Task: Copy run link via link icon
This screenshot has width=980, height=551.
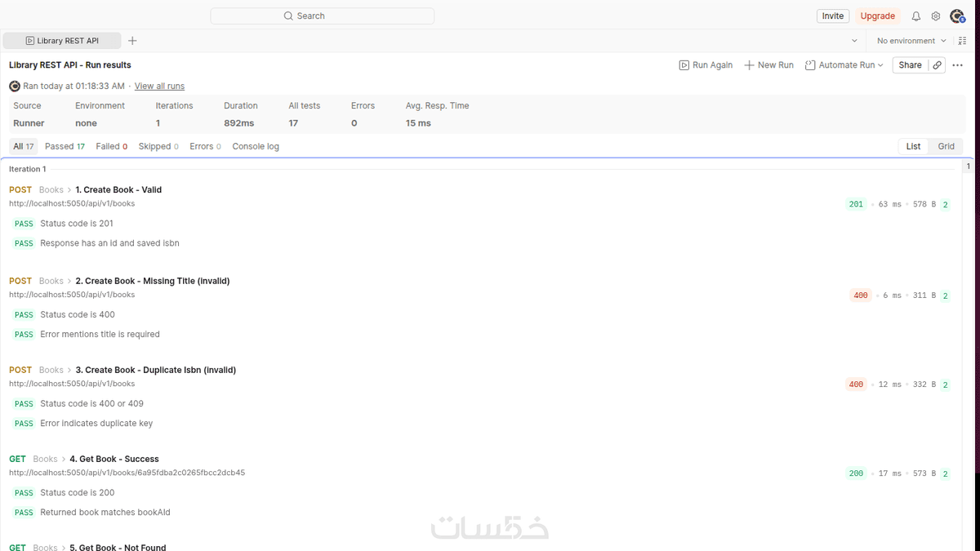Action: [937, 65]
